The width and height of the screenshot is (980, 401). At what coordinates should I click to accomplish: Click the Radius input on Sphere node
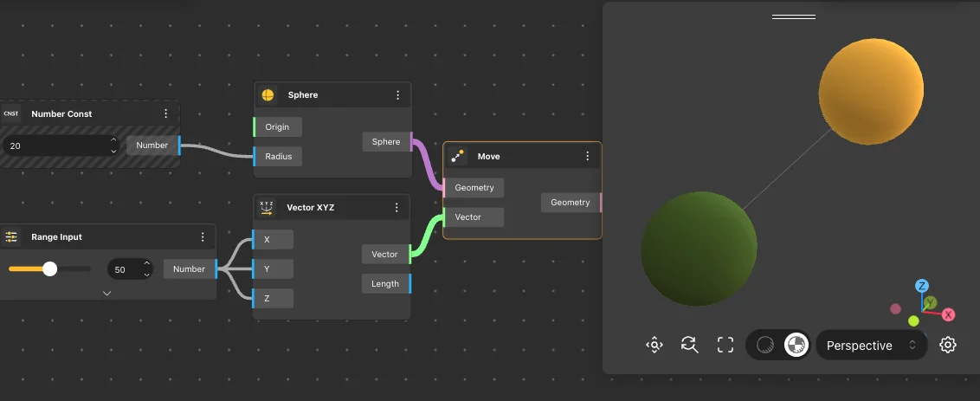click(x=279, y=157)
